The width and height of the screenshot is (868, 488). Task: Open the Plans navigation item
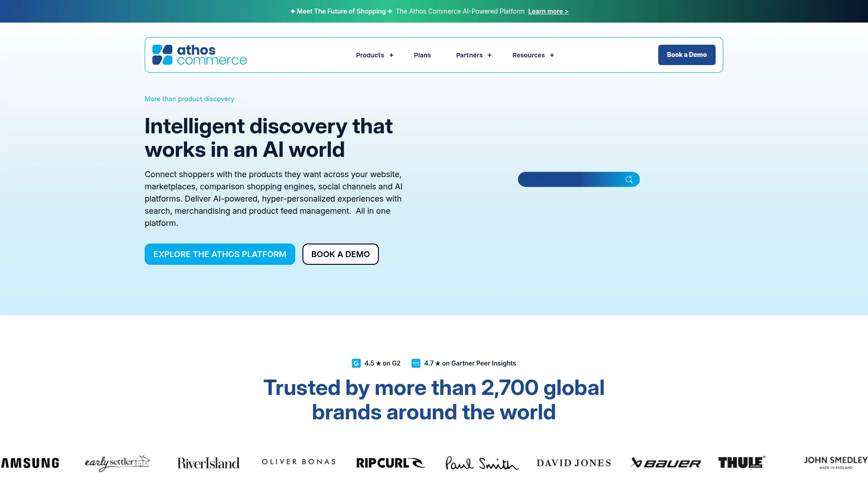(x=422, y=55)
